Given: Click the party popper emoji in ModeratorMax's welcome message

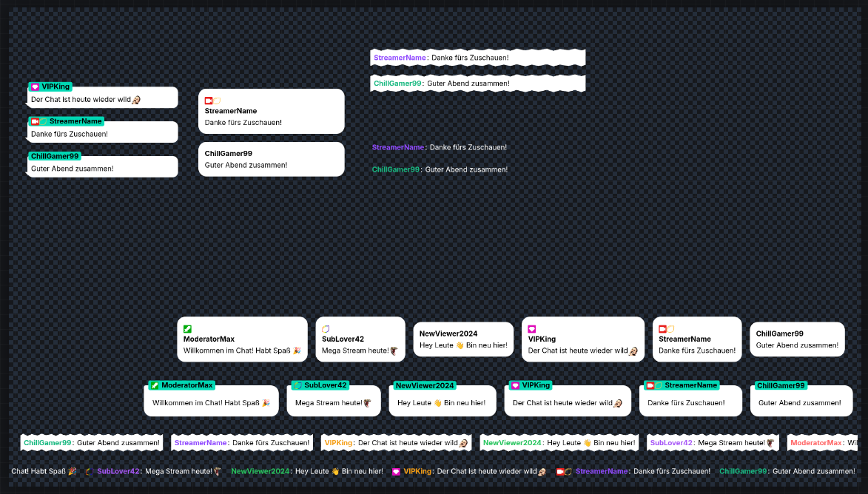Looking at the screenshot, I should tap(296, 351).
